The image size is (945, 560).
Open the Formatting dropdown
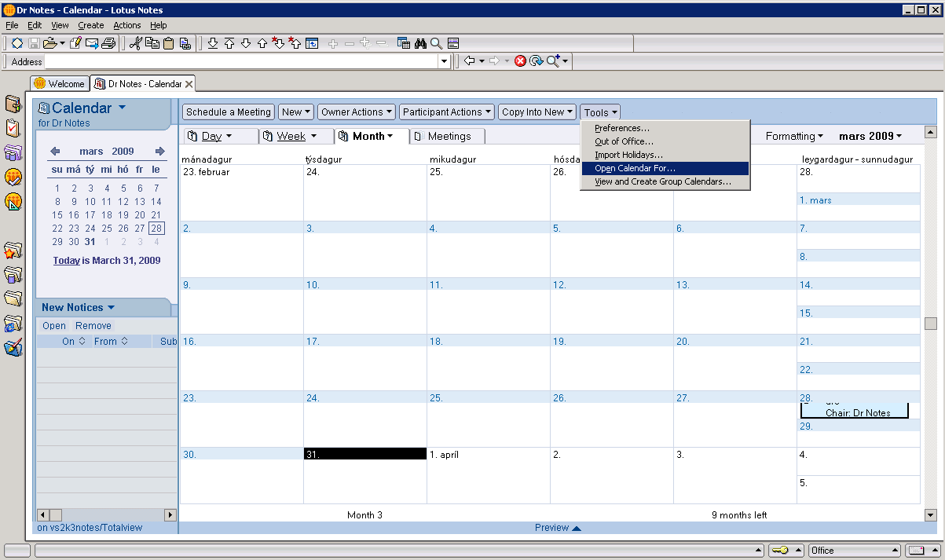[x=794, y=136]
